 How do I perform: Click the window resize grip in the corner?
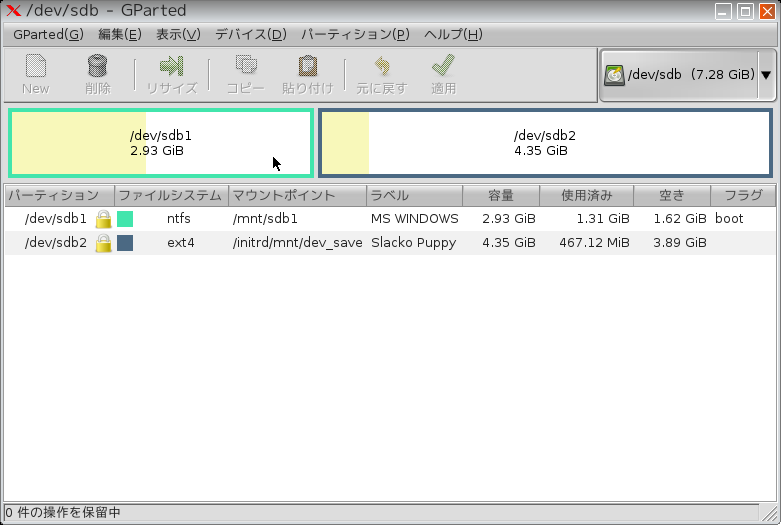point(770,514)
